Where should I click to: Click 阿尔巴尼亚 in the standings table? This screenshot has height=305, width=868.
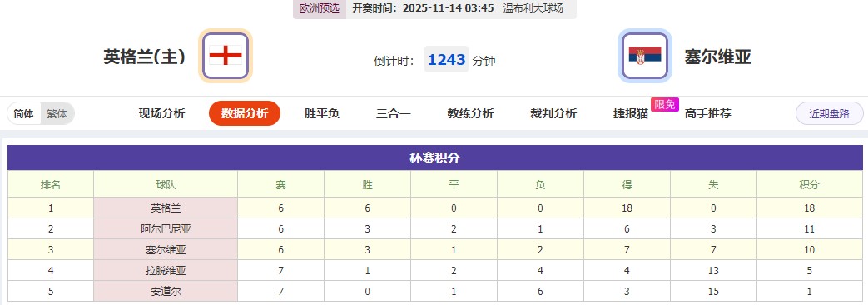[x=166, y=229]
